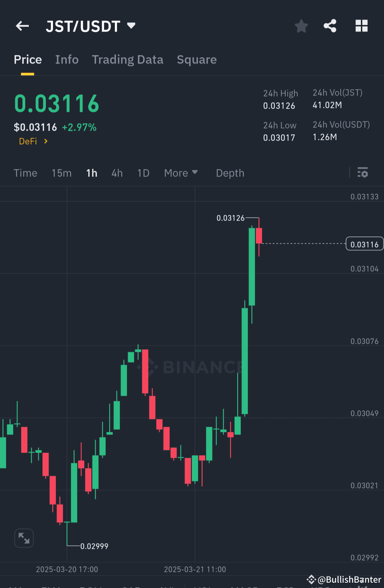Switch chart to Time mode
This screenshot has height=588, width=384.
click(x=25, y=173)
